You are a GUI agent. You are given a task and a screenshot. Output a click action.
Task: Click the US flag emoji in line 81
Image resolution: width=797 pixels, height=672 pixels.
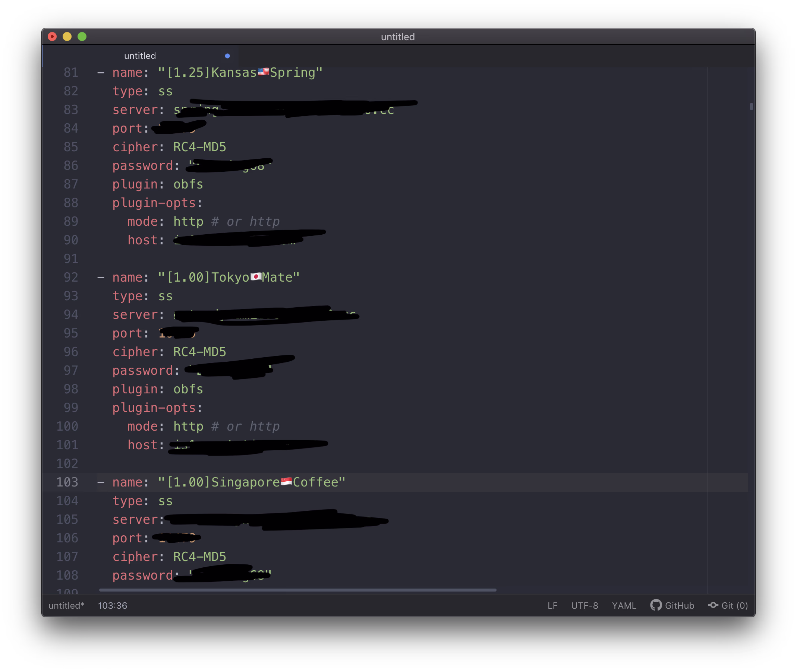point(264,72)
